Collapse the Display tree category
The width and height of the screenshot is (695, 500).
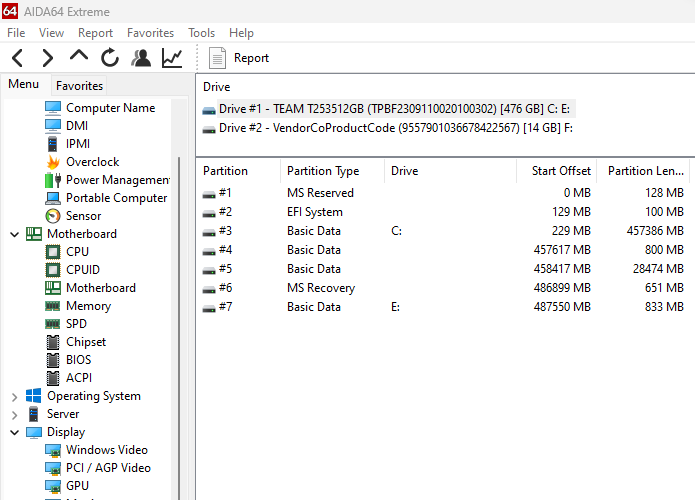[15, 432]
